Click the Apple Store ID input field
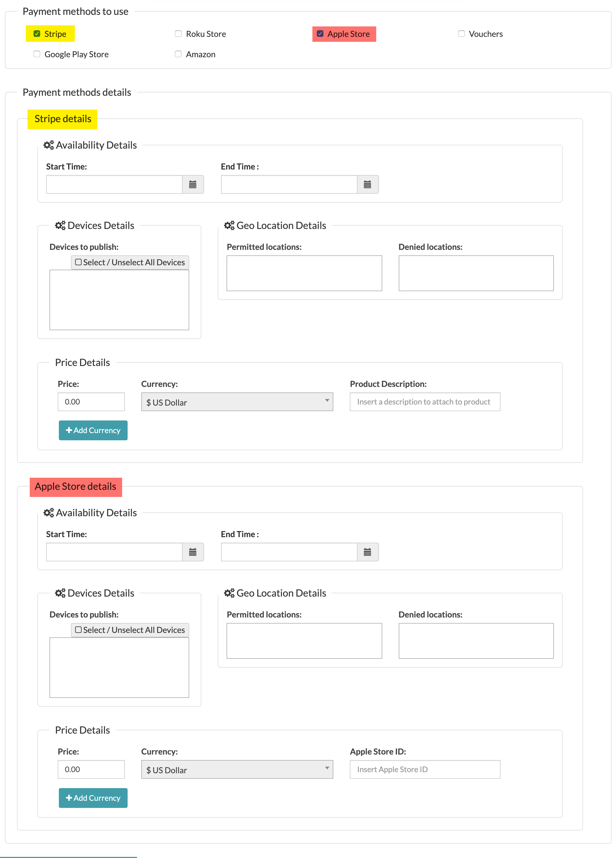This screenshot has height=858, width=616. (424, 769)
